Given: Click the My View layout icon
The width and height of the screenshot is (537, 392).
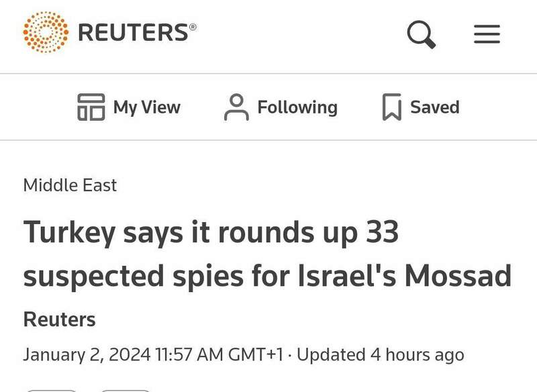Looking at the screenshot, I should [91, 107].
